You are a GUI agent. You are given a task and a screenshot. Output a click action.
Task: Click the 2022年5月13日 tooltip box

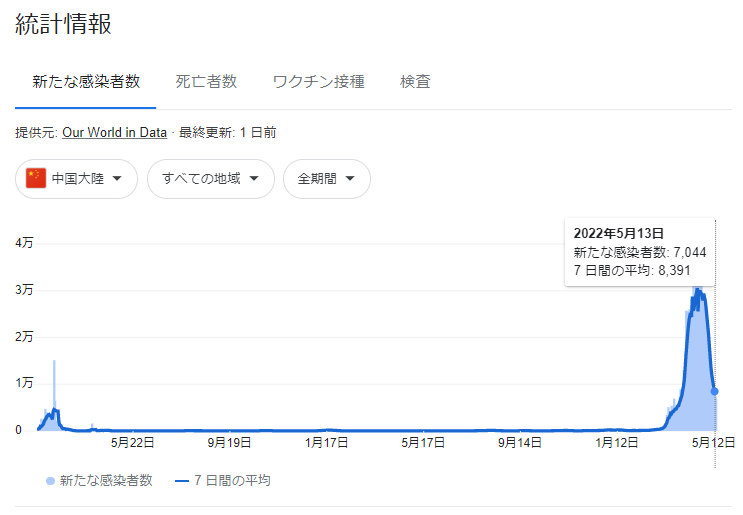click(640, 252)
